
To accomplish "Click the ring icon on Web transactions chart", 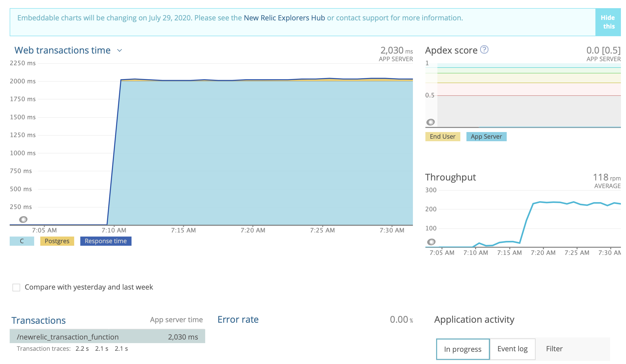I will click(x=23, y=219).
